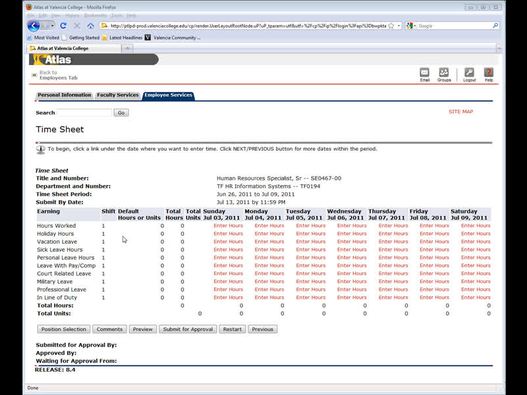
Task: Open back-forward history dropdown arrow
Action: pyautogui.click(x=52, y=26)
